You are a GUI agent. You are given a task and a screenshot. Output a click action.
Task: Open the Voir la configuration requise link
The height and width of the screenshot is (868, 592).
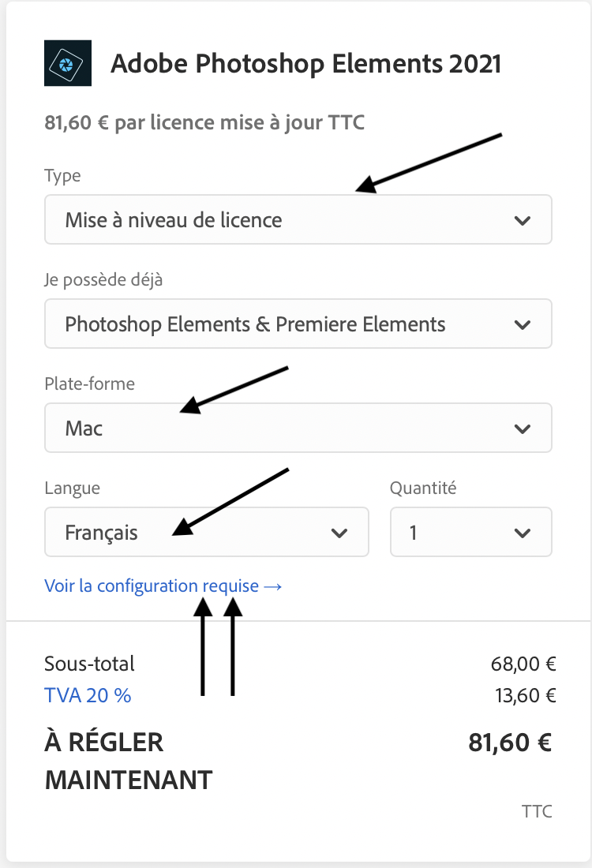click(163, 586)
